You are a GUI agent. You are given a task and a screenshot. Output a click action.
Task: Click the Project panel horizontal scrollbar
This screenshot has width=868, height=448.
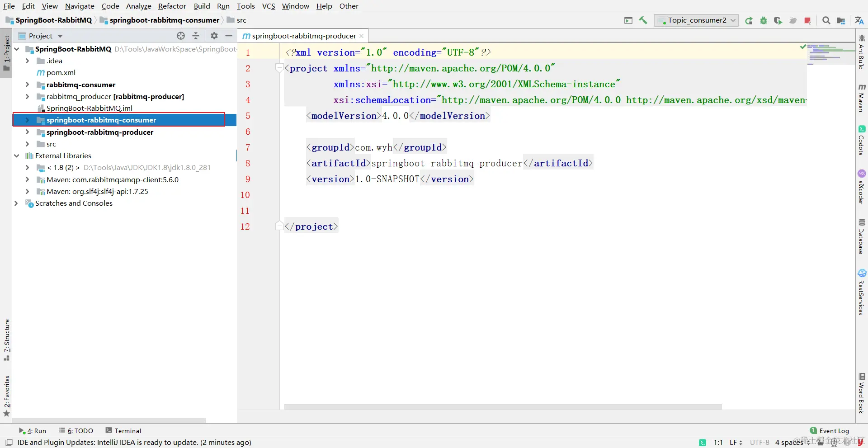pos(108,420)
